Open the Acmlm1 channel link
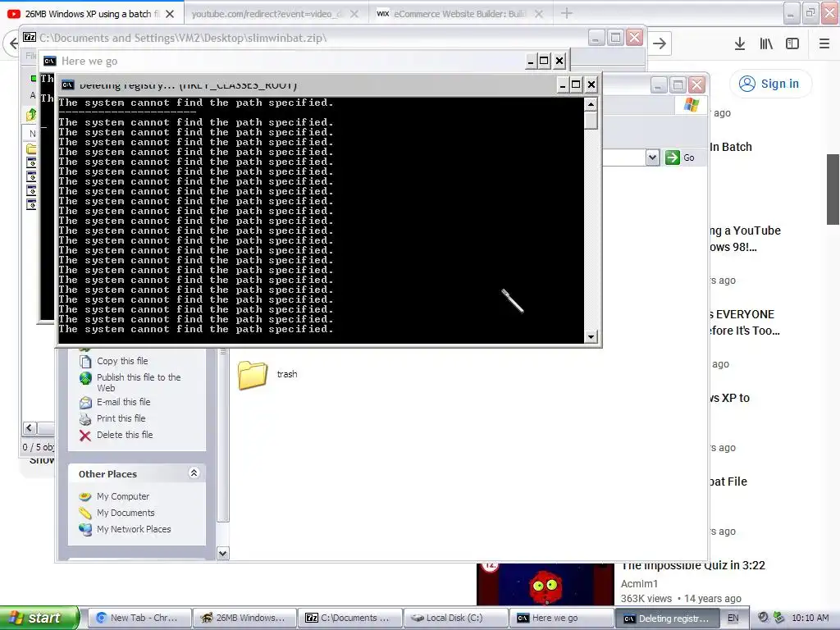The height and width of the screenshot is (630, 840). tap(639, 584)
